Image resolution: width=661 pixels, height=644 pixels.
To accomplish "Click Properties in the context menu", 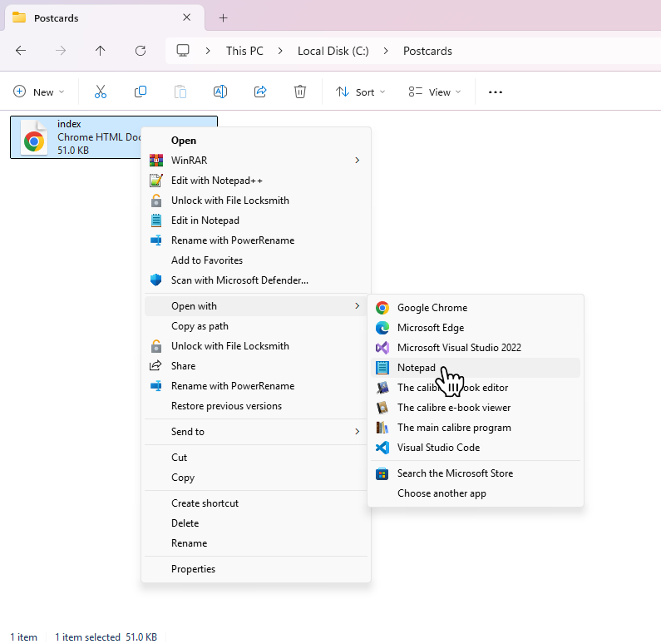I will (193, 569).
